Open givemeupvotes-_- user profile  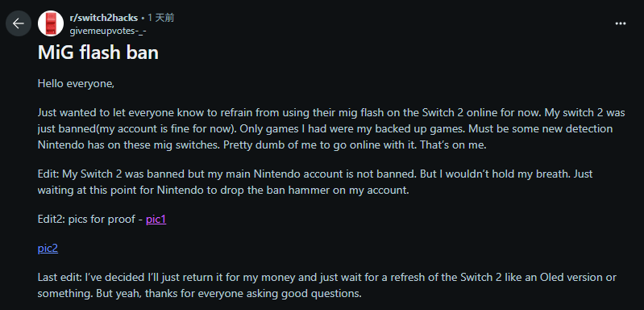(108, 31)
